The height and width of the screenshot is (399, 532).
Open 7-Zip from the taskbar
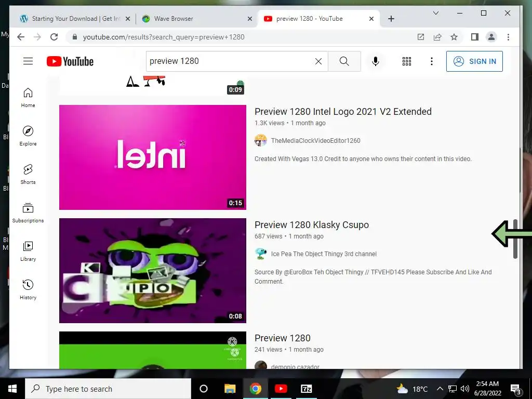[306, 389]
